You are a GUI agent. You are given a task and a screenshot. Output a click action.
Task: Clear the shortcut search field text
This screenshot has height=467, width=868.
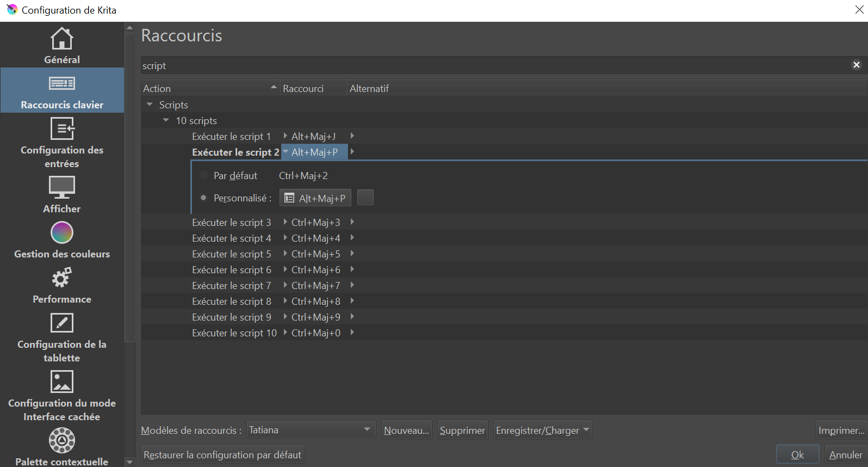coord(856,65)
